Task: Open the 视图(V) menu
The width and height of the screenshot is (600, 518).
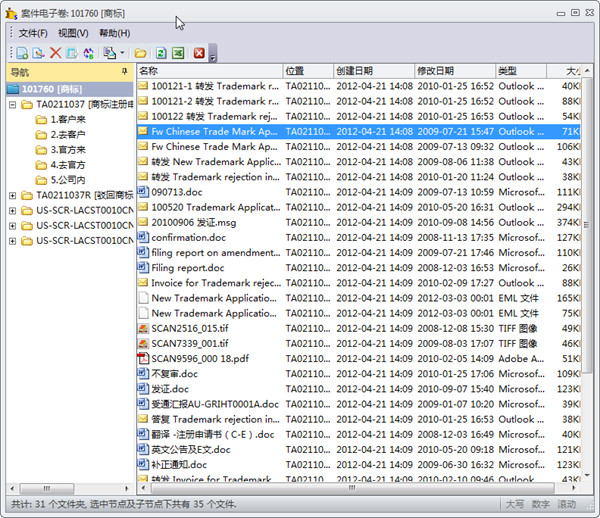Action: [x=73, y=33]
